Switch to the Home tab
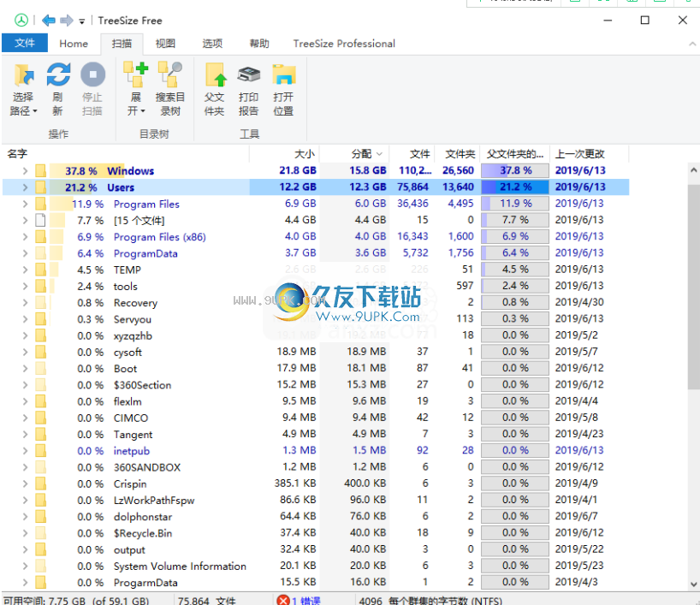 tap(74, 44)
